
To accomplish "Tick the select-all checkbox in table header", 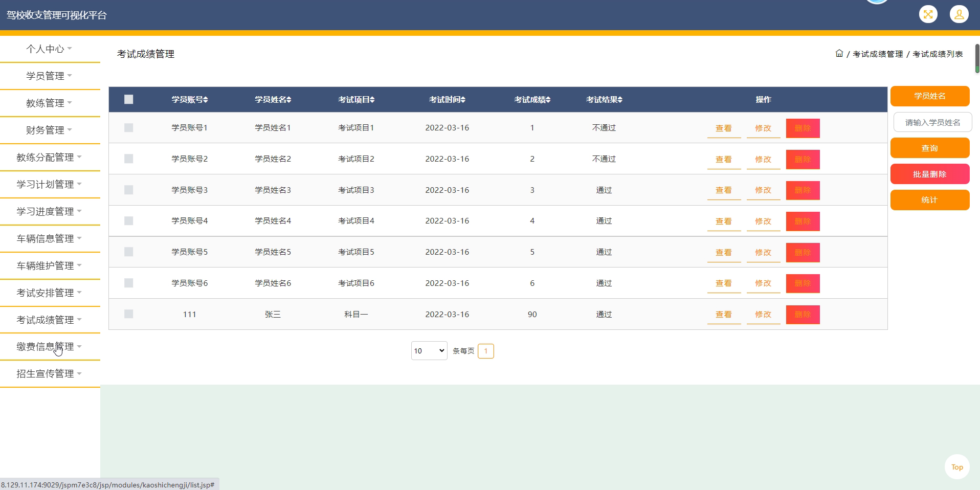I will pos(128,99).
